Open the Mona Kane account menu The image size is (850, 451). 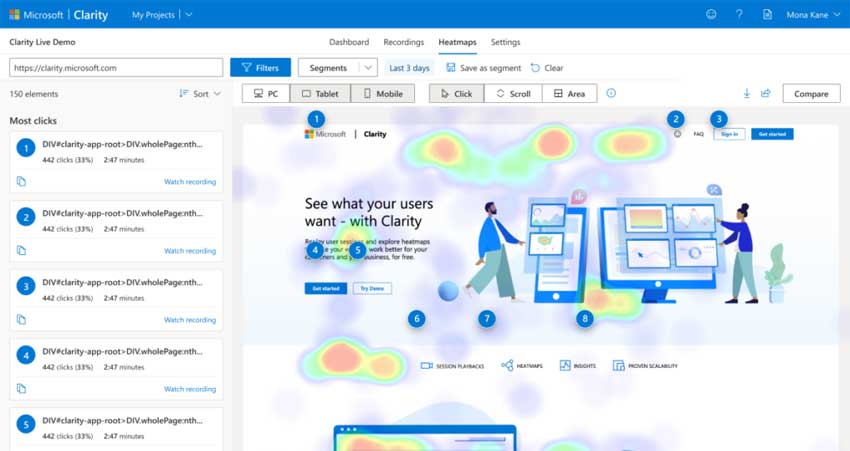811,15
